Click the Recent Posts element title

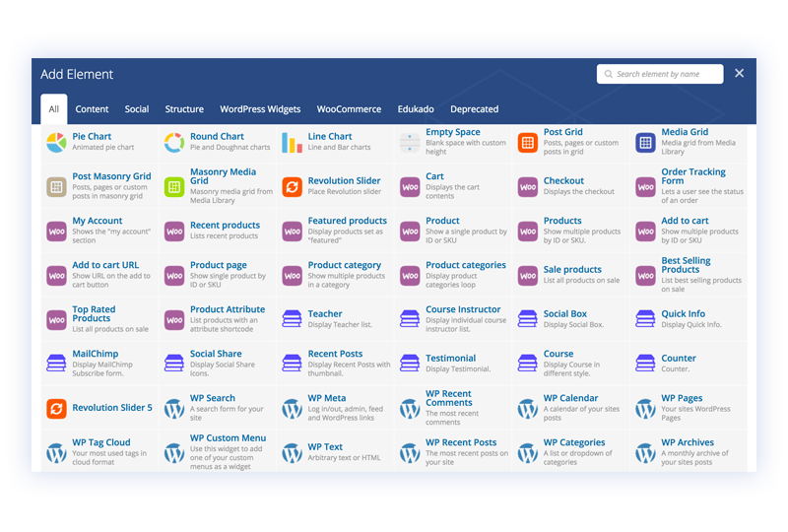[335, 354]
